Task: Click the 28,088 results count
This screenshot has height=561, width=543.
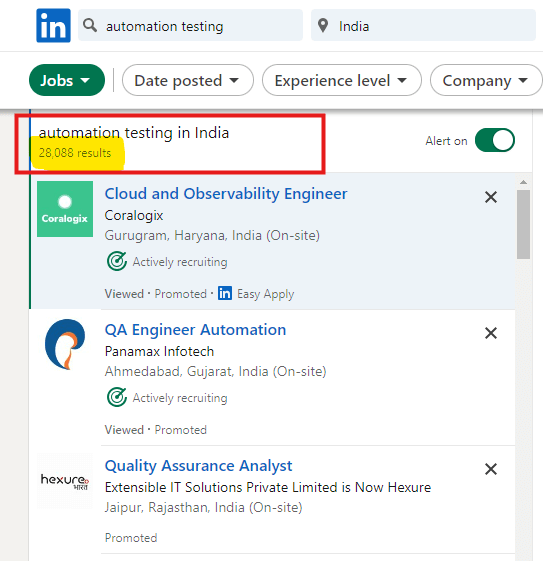Action: pos(75,153)
